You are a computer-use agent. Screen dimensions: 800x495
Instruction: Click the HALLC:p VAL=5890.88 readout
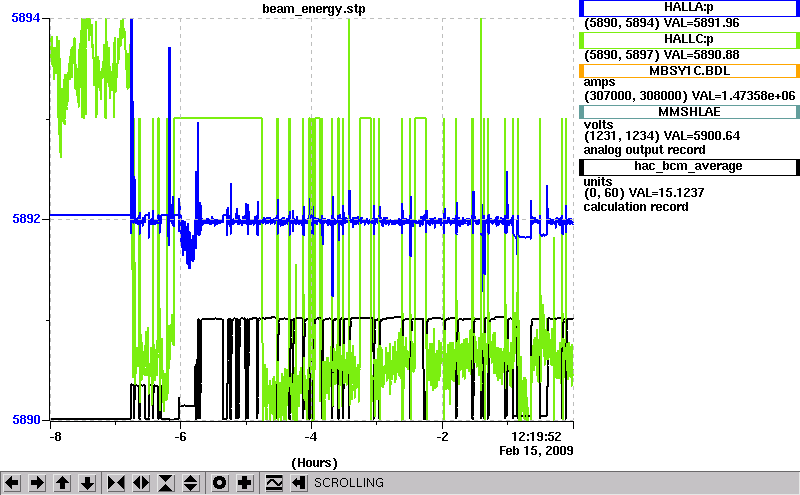coord(662,55)
